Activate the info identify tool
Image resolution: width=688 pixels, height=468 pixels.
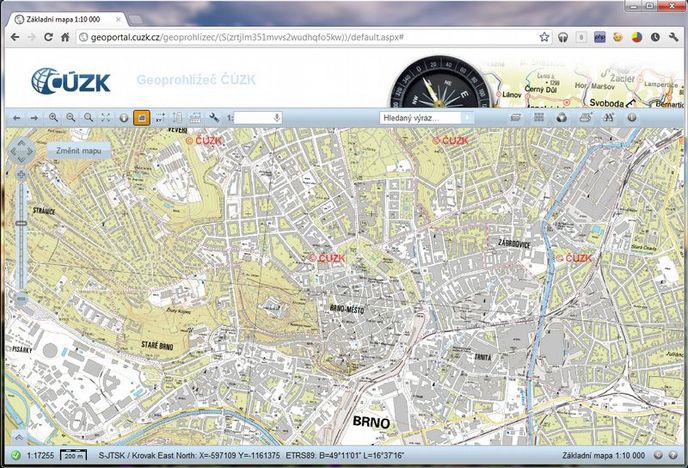point(124,118)
